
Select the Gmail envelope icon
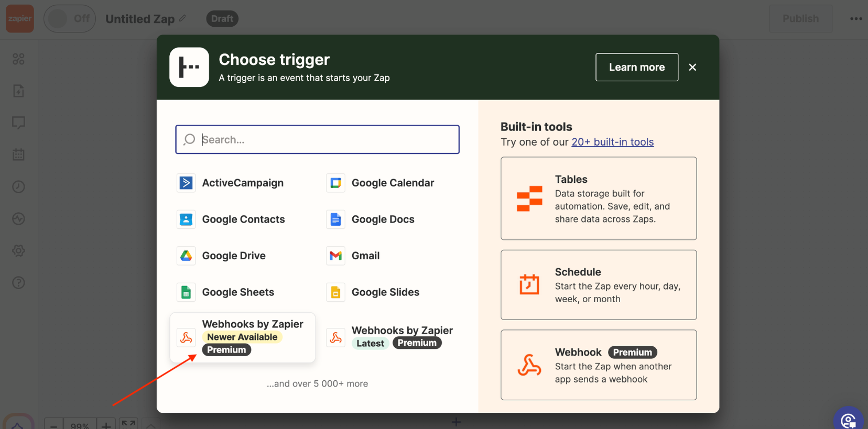pyautogui.click(x=335, y=256)
